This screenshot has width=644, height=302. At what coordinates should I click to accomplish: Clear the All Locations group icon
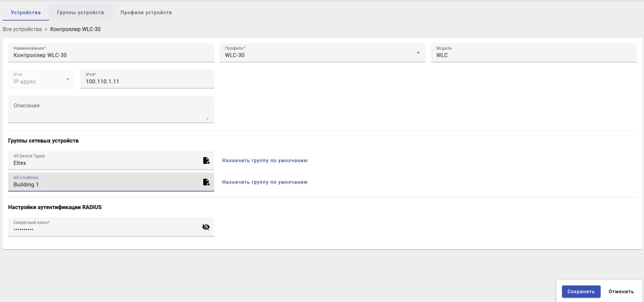[x=206, y=182]
